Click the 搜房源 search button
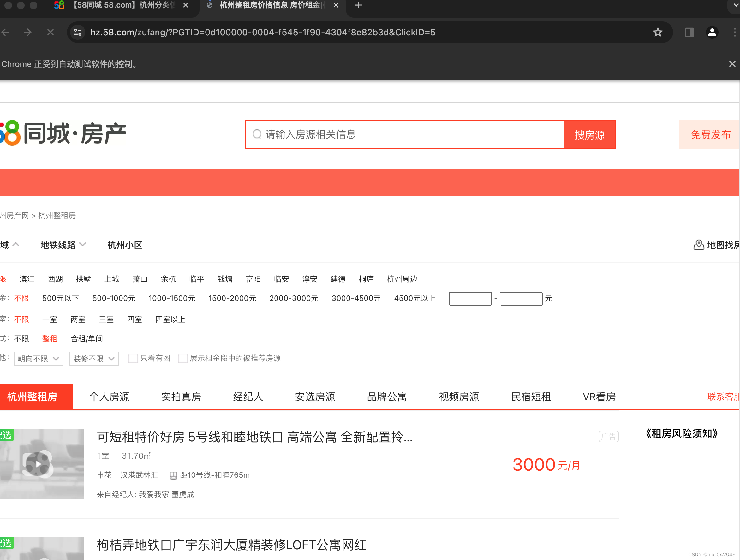 (x=590, y=134)
